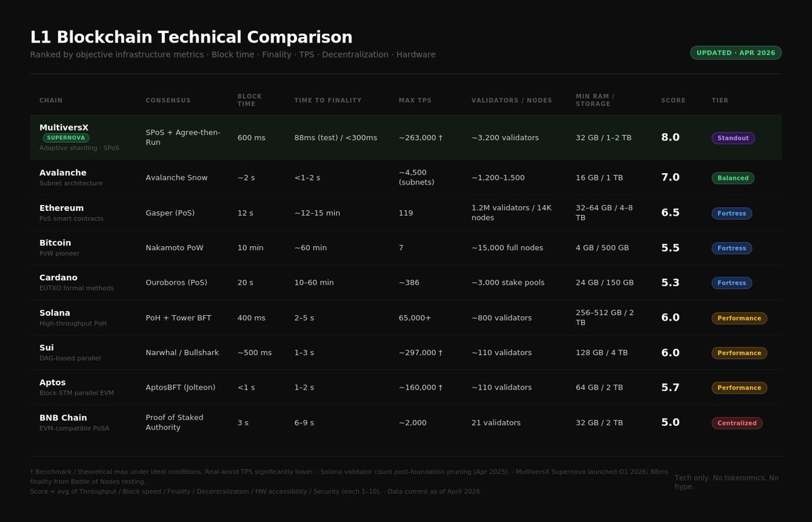
Task: Click the MultiversX score 8.0
Action: [671, 137]
